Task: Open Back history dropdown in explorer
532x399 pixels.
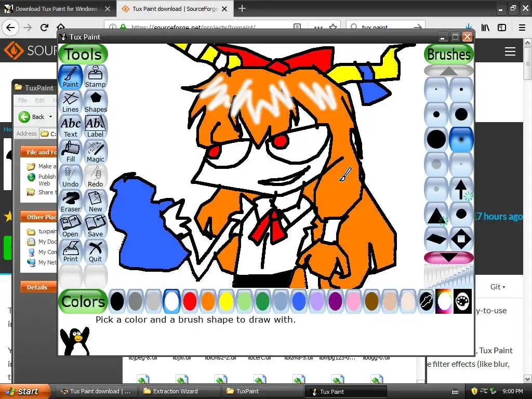Action: click(50, 117)
